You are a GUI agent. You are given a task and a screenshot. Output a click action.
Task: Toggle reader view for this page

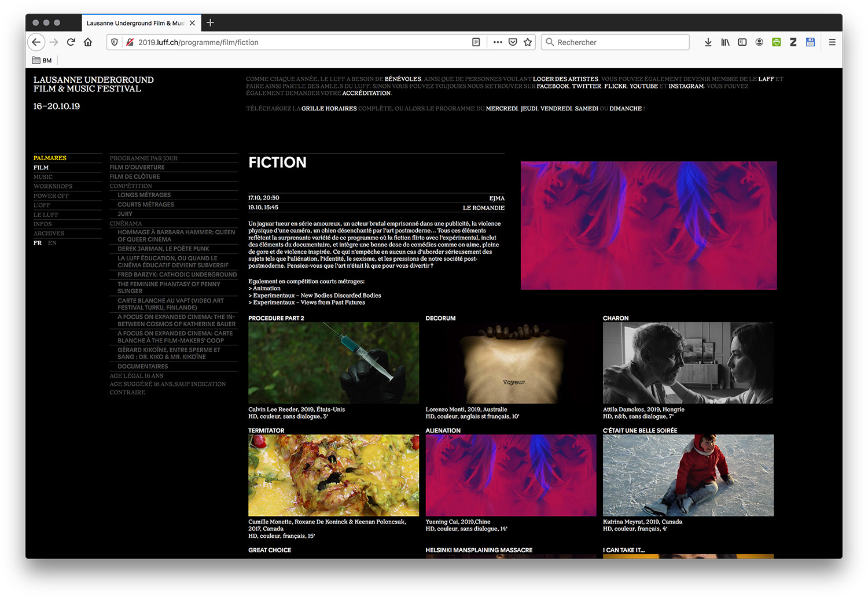tap(476, 42)
